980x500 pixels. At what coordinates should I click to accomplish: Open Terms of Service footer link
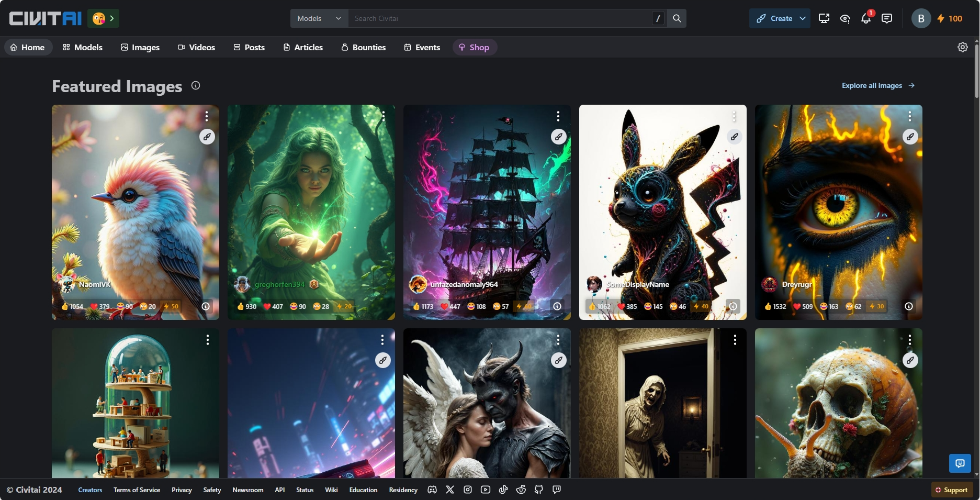click(137, 490)
